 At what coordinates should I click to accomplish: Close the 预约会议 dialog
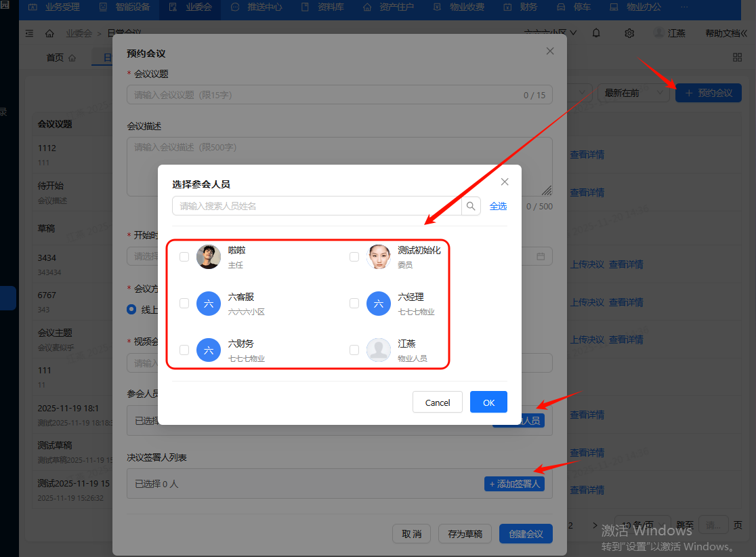(x=550, y=51)
